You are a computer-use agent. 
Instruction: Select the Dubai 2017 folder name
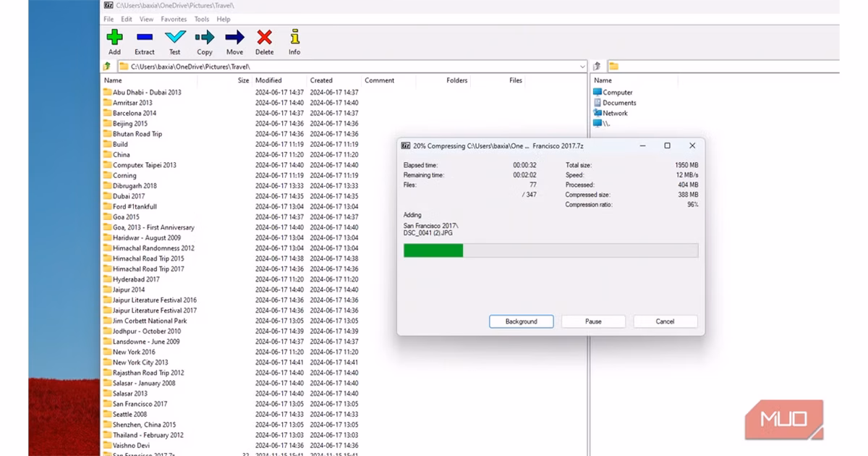129,196
